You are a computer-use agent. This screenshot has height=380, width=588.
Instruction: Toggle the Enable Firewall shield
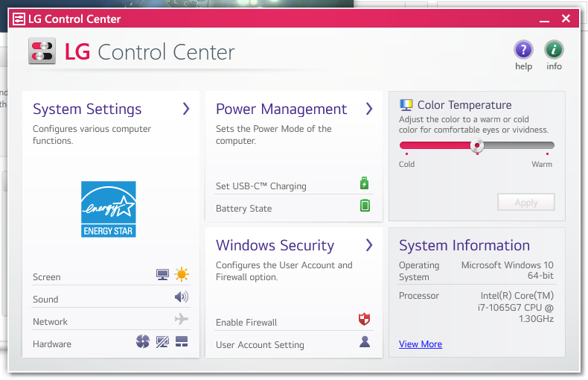365,320
